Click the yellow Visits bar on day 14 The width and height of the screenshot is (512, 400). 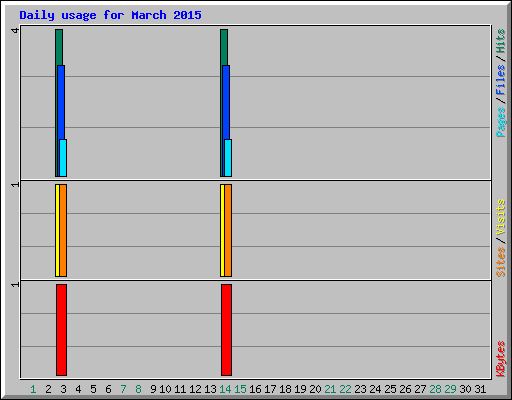(222, 230)
